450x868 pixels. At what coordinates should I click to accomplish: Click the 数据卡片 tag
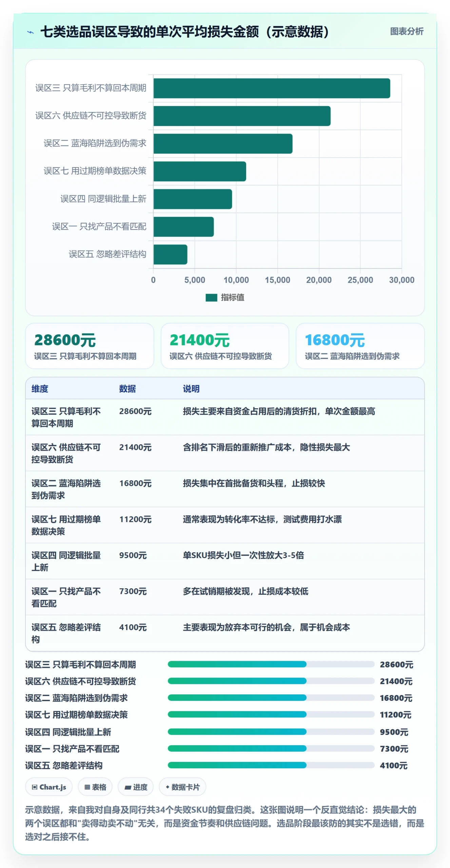pos(182,787)
